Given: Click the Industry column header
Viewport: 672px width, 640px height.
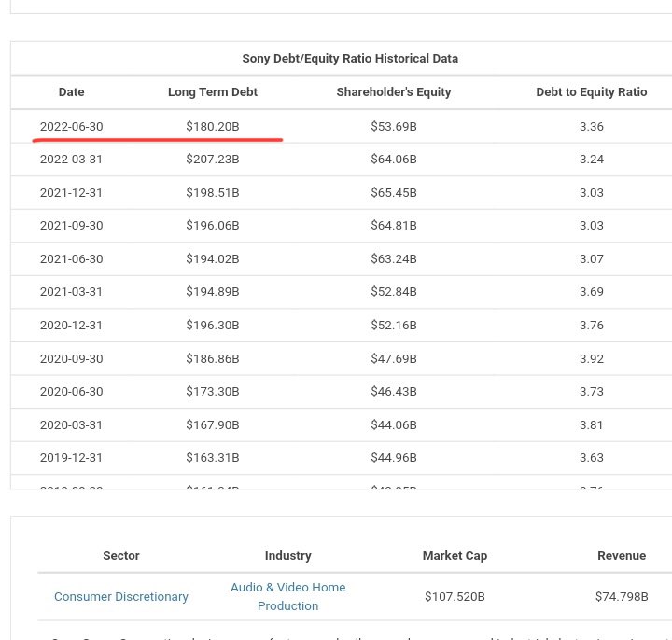Looking at the screenshot, I should (288, 556).
